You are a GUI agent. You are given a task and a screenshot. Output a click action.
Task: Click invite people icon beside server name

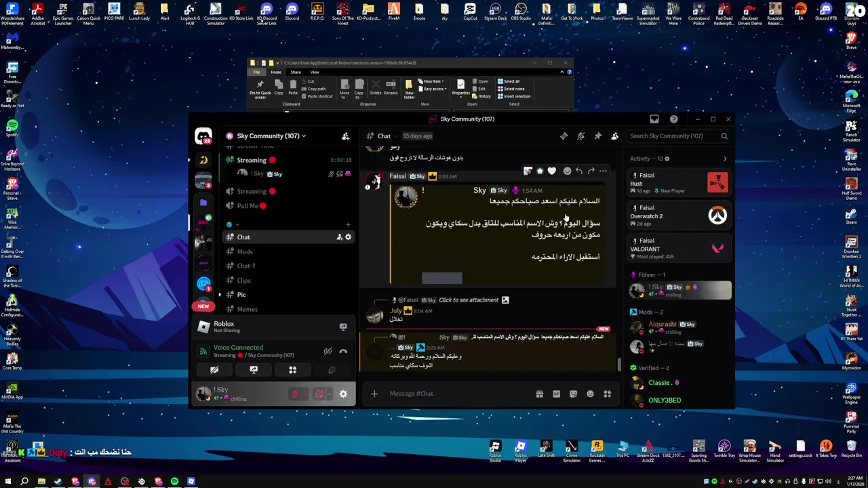pyautogui.click(x=345, y=136)
